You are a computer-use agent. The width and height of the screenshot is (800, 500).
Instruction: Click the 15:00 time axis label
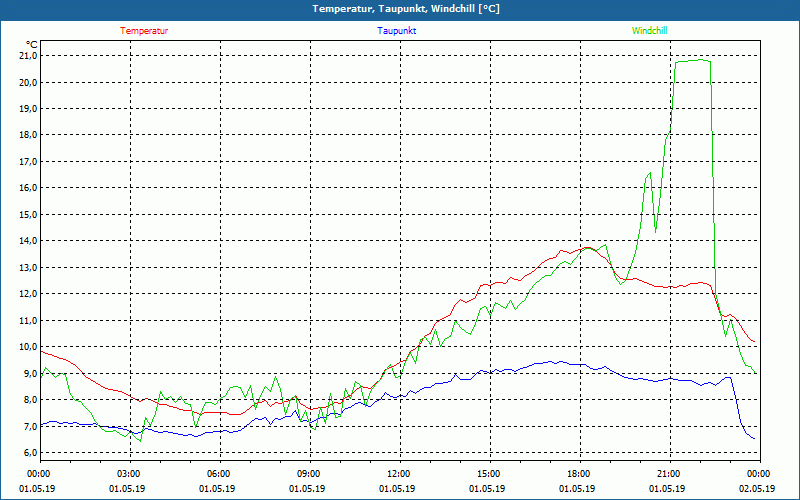pos(490,474)
